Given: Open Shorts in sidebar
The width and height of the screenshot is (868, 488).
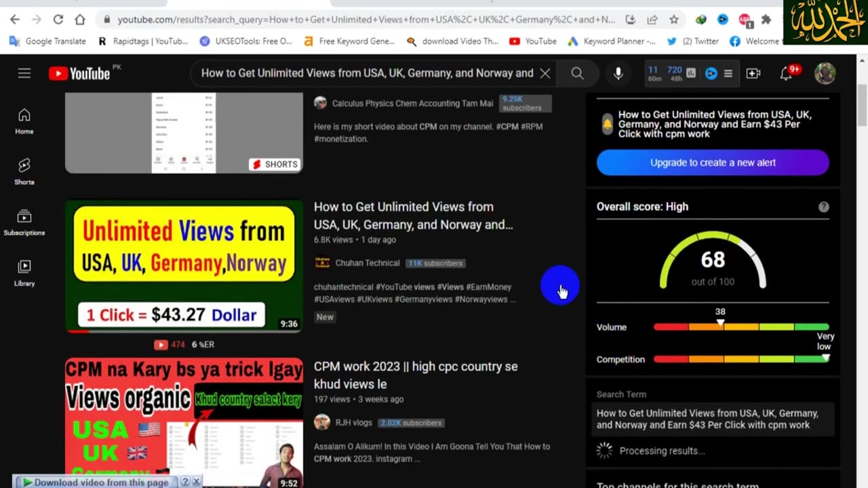Looking at the screenshot, I should coord(24,172).
